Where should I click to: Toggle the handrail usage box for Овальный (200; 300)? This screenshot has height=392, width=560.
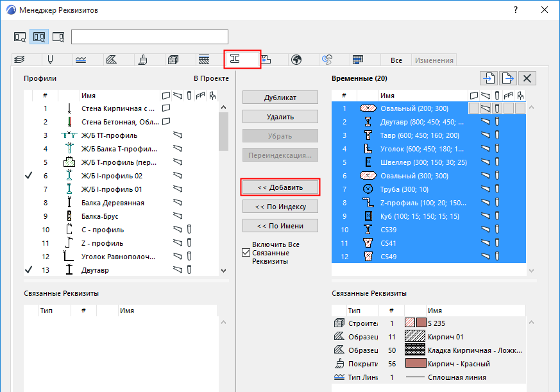click(x=508, y=108)
